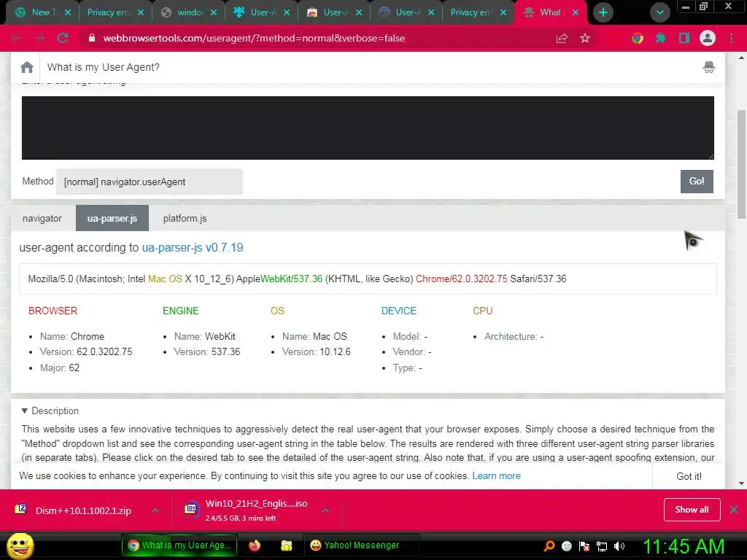Switch to the navigator tab

42,218
